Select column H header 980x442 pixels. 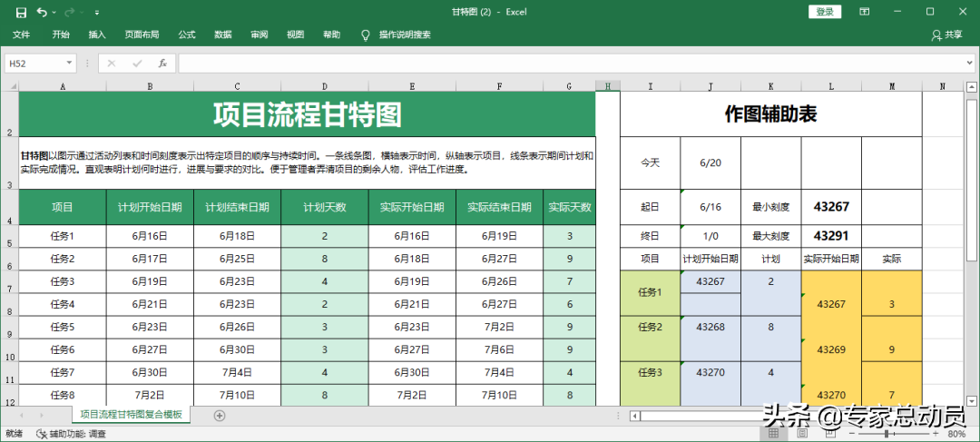(607, 86)
